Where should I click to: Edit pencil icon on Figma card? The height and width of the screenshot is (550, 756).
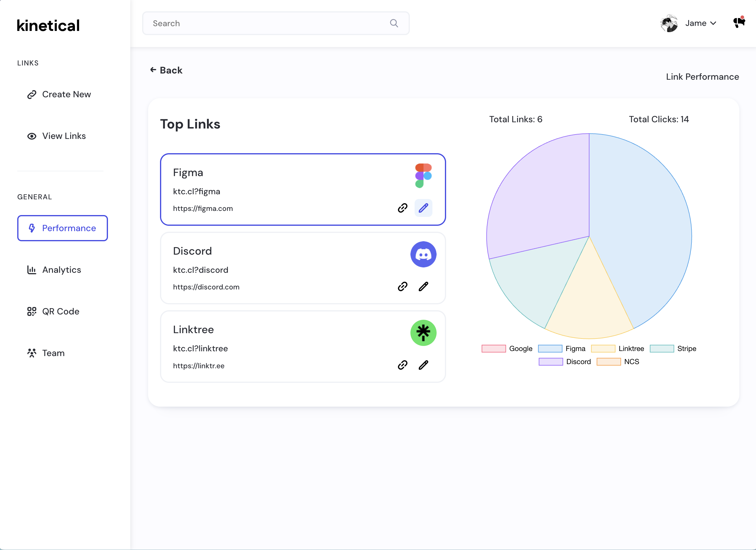[x=423, y=208]
